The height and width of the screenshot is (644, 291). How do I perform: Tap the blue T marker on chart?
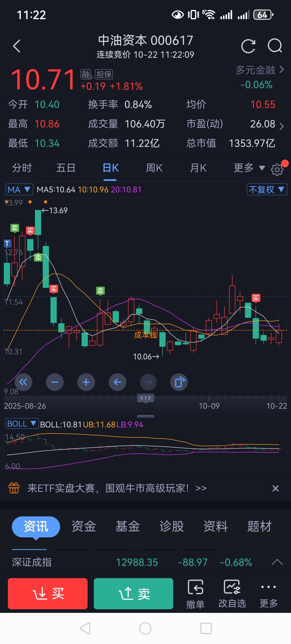coord(7,243)
